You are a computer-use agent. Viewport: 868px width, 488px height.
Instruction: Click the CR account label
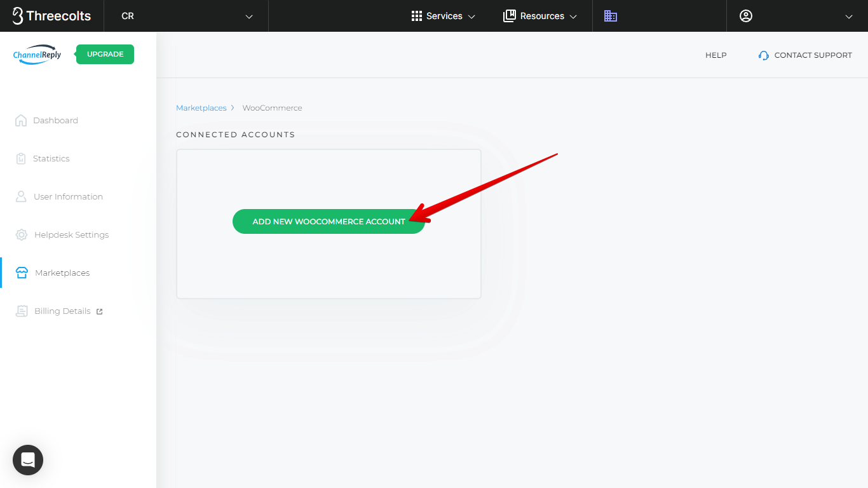click(128, 16)
